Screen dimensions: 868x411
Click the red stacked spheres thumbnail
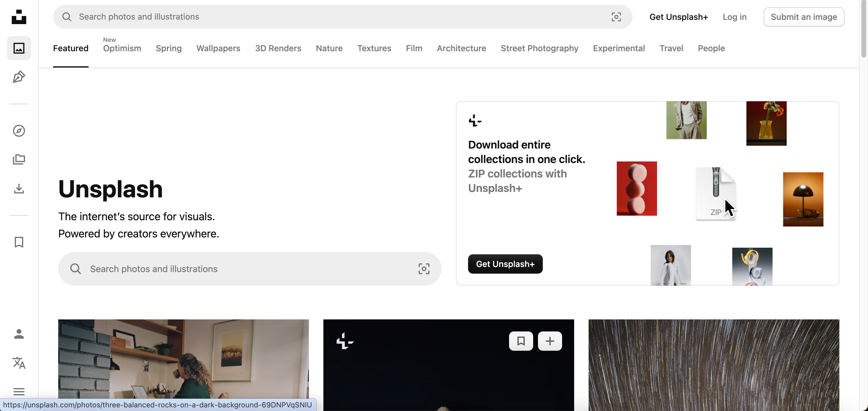tap(637, 188)
